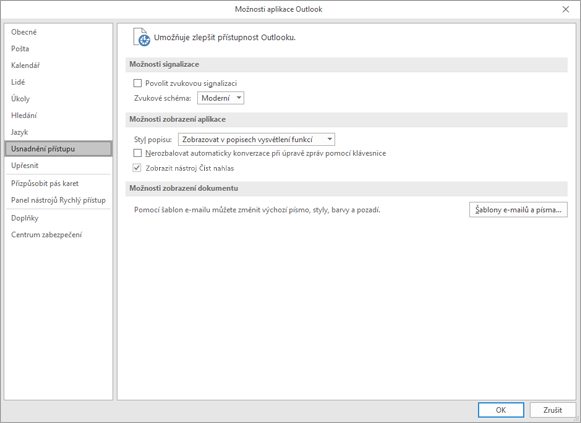Open the Upřesnit options
Image resolution: width=581 pixels, height=423 pixels.
pyautogui.click(x=24, y=166)
